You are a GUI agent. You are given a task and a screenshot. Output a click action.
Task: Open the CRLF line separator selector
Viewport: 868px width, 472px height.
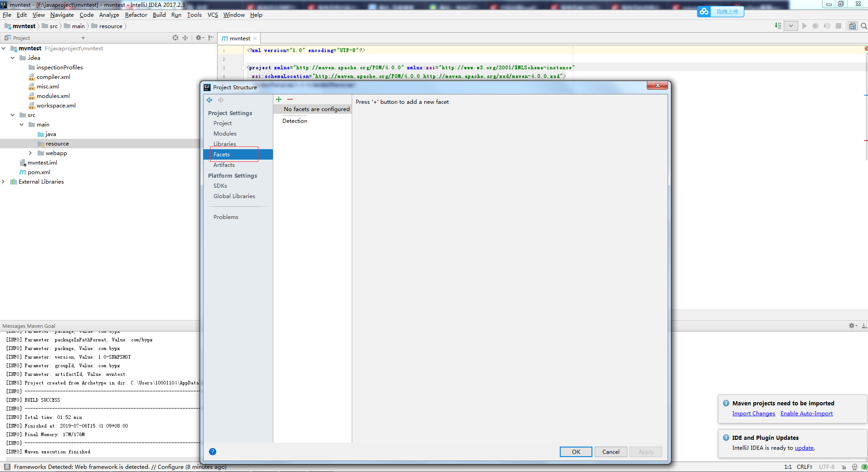point(805,467)
